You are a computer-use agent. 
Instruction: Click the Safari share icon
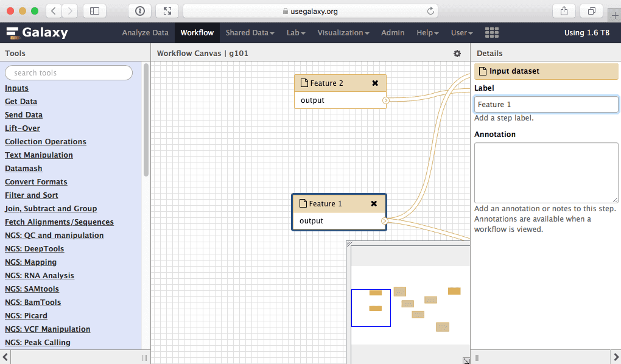[x=564, y=11]
